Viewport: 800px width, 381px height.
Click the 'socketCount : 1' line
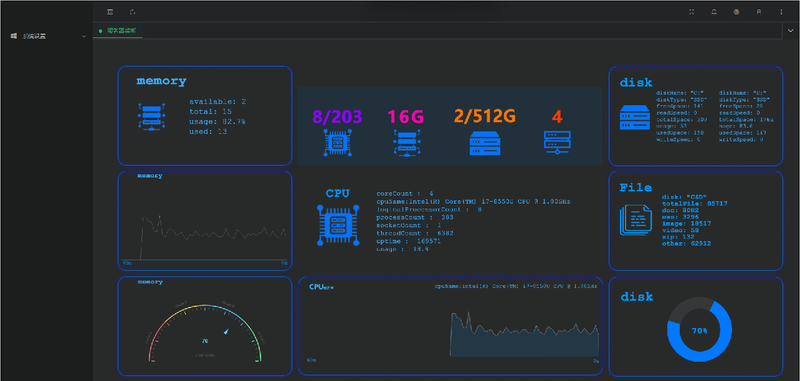(x=409, y=225)
